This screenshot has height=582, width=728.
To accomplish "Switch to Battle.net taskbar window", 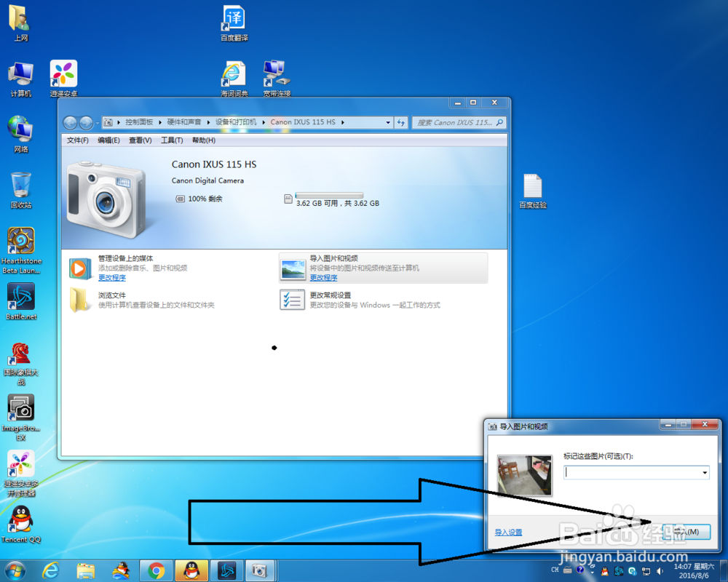I will pyautogui.click(x=227, y=571).
